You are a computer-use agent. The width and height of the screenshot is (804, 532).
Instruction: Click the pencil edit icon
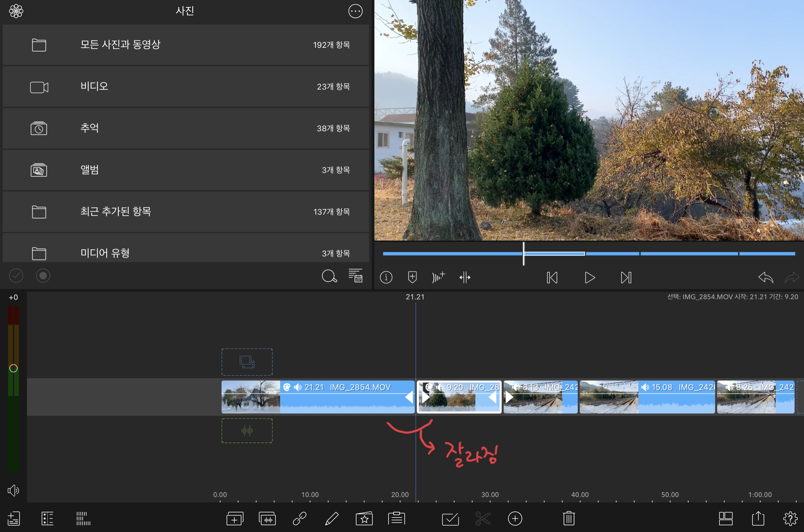tap(331, 518)
